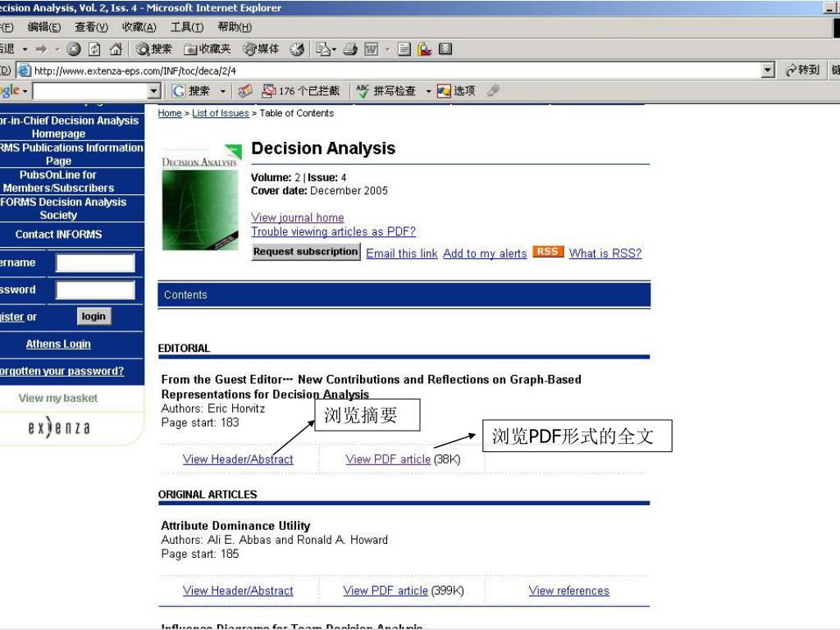Screen dimensions: 840x630
Task: Click the username input field
Action: coord(95,263)
